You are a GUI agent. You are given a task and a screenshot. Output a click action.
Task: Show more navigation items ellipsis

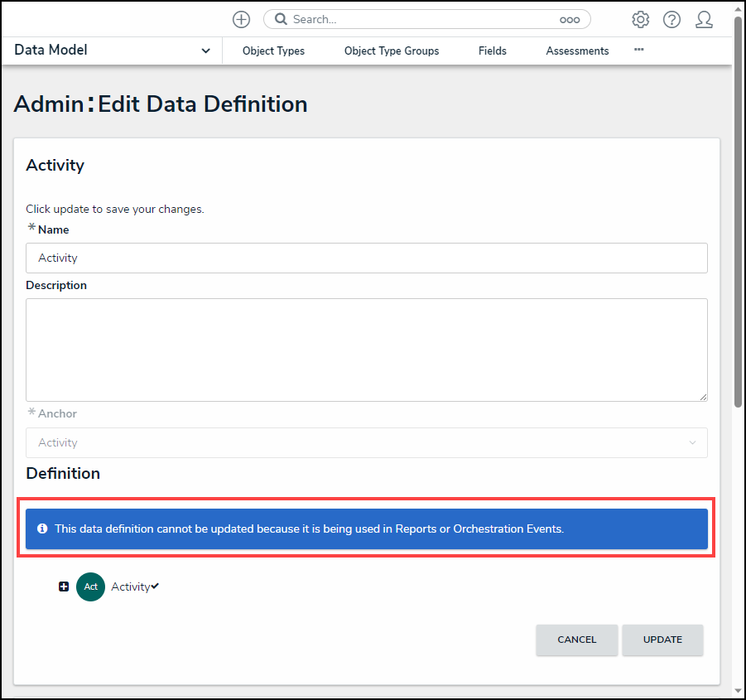638,50
